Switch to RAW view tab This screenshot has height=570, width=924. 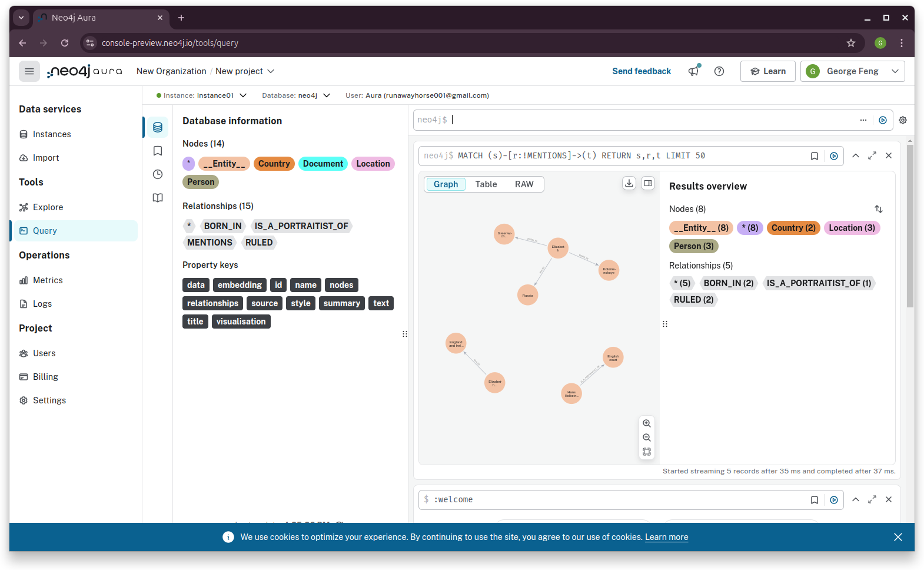coord(524,184)
